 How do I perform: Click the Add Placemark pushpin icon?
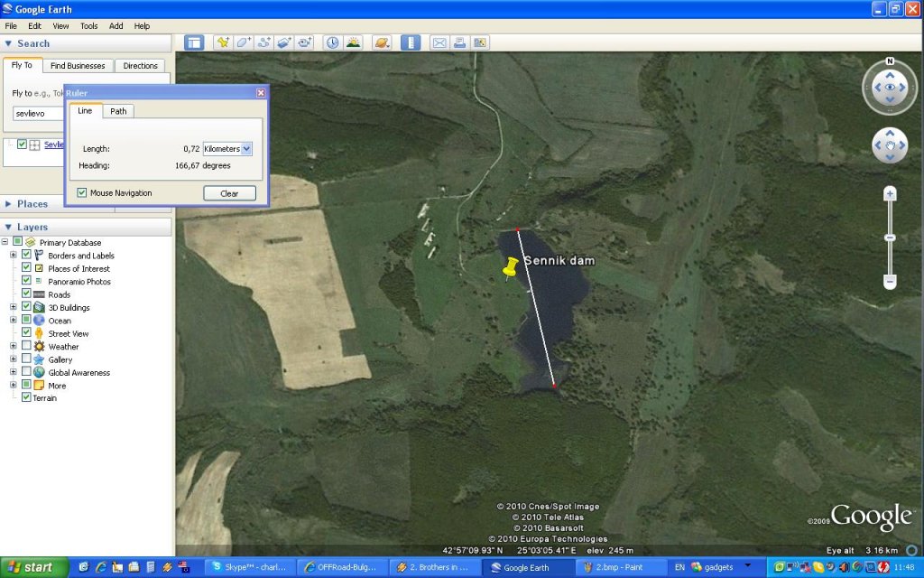click(222, 42)
